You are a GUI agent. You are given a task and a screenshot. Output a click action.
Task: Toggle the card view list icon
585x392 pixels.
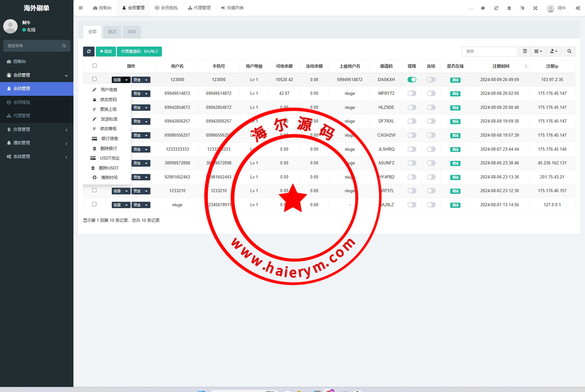[x=525, y=51]
